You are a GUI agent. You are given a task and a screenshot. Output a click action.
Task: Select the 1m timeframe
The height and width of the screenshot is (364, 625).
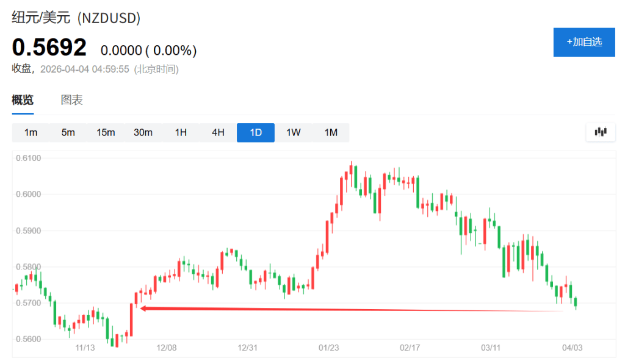click(x=31, y=132)
